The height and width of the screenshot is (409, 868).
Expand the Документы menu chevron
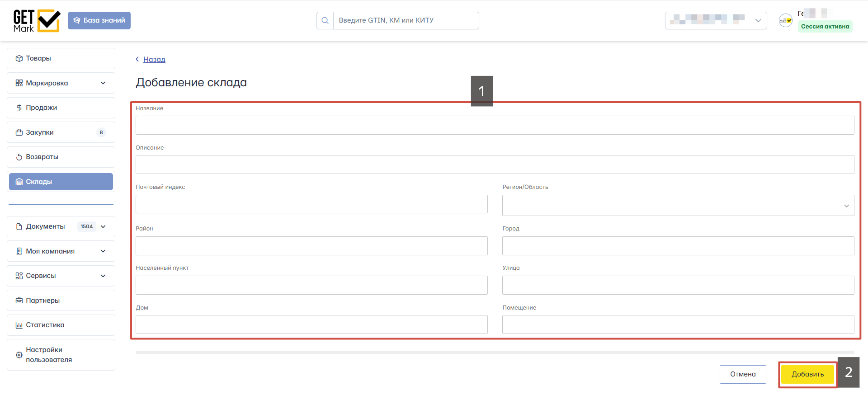pos(103,226)
